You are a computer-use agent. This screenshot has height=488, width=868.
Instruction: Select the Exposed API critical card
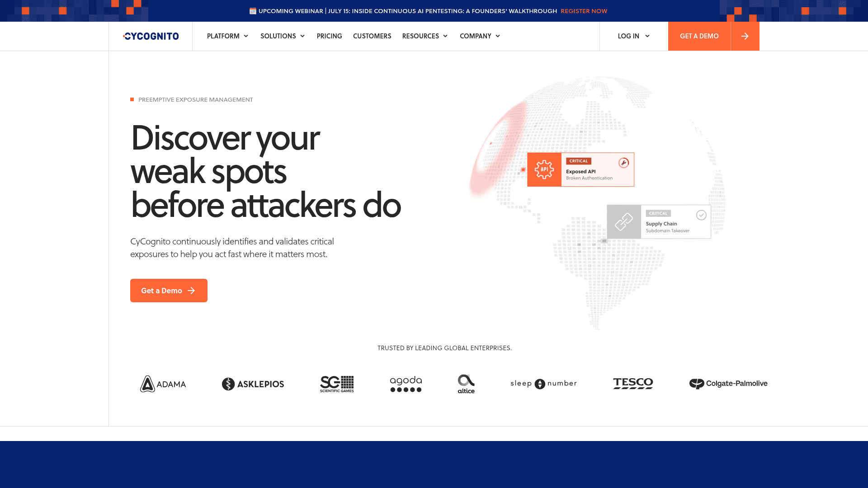(x=581, y=169)
